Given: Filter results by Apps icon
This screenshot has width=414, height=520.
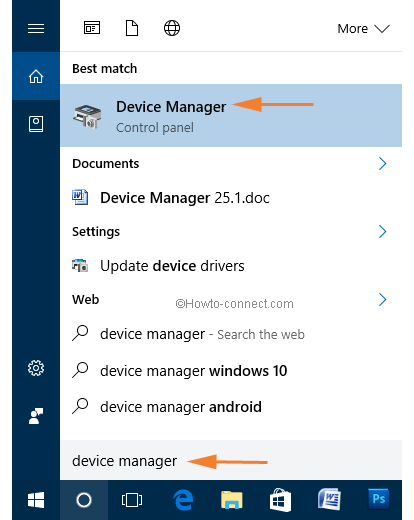Looking at the screenshot, I should 92,28.
